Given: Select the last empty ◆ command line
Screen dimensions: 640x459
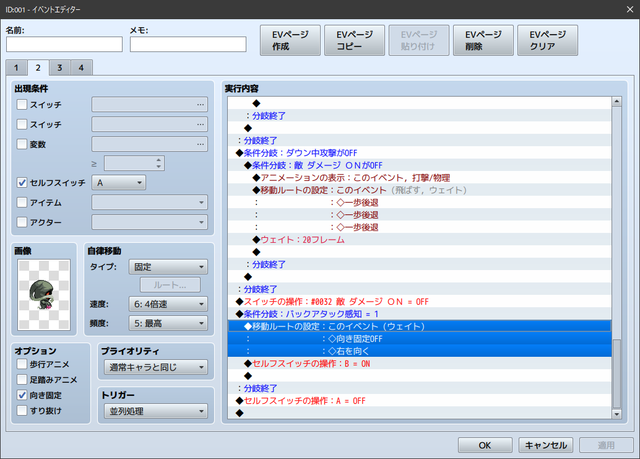Looking at the screenshot, I should (x=419, y=413).
